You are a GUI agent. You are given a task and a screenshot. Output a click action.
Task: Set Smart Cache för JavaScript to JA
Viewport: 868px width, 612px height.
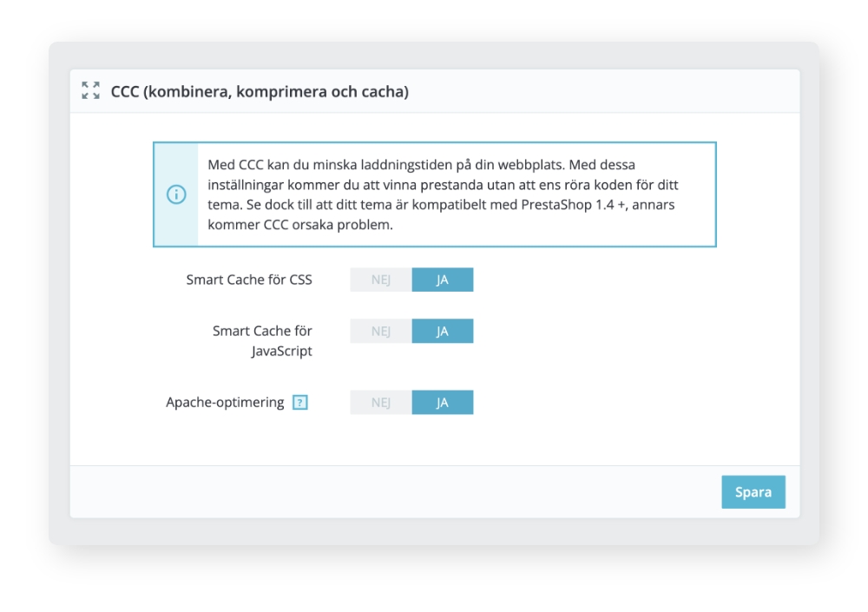(x=443, y=332)
